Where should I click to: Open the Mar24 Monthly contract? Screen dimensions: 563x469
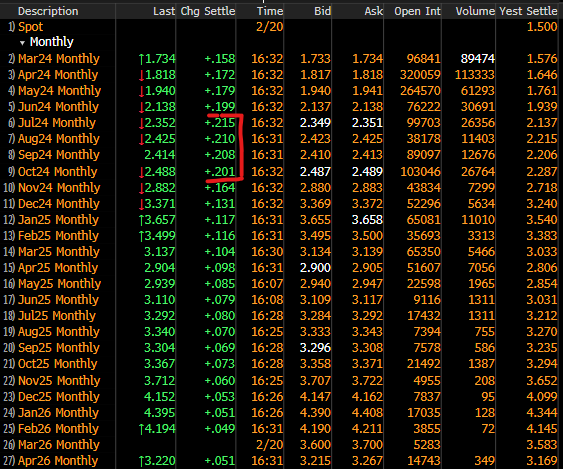59,59
